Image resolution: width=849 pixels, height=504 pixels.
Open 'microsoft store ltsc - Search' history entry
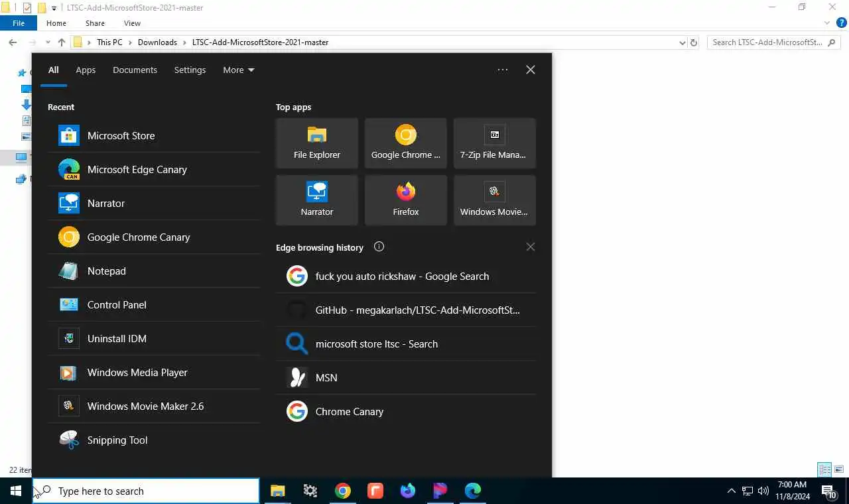(406, 344)
